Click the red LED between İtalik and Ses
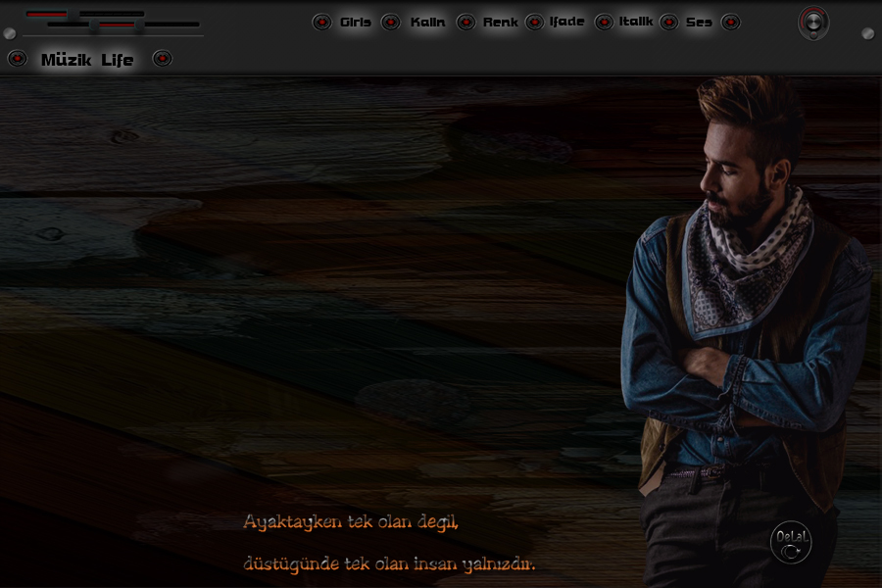Viewport: 882px width, 588px height. [x=668, y=23]
